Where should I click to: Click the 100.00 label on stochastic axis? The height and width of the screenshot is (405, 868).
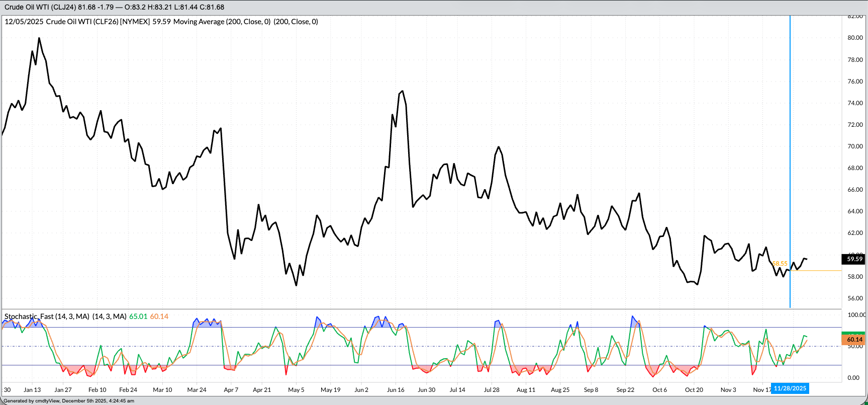856,315
